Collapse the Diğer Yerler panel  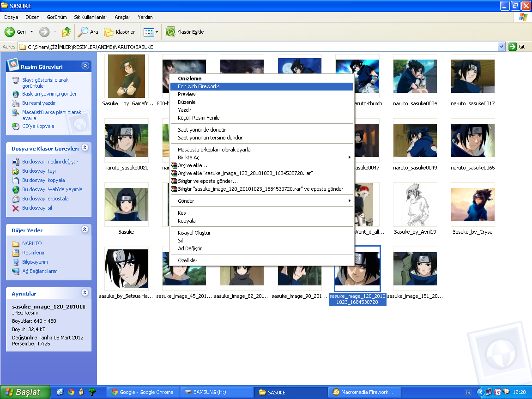pos(85,230)
